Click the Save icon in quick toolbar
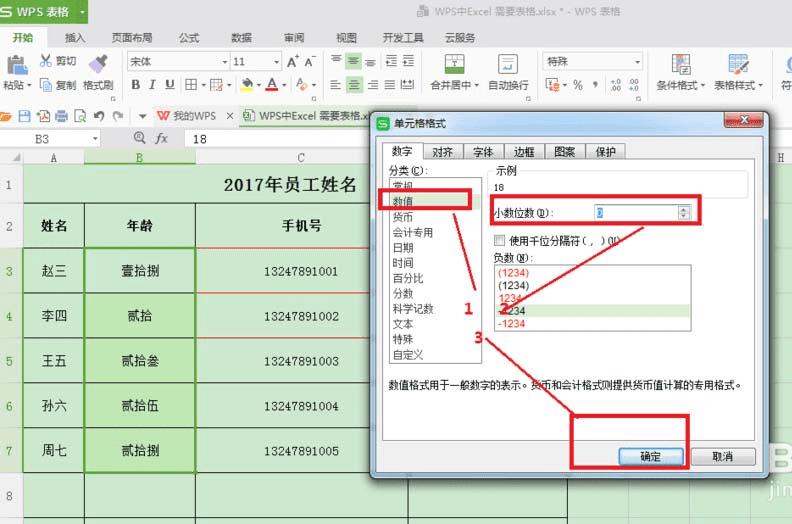The image size is (792, 524). (24, 116)
